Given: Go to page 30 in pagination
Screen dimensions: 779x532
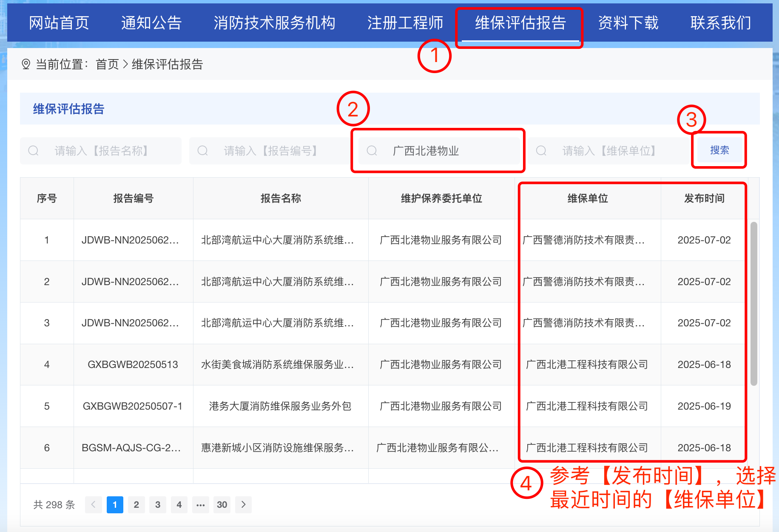Looking at the screenshot, I should [x=222, y=505].
